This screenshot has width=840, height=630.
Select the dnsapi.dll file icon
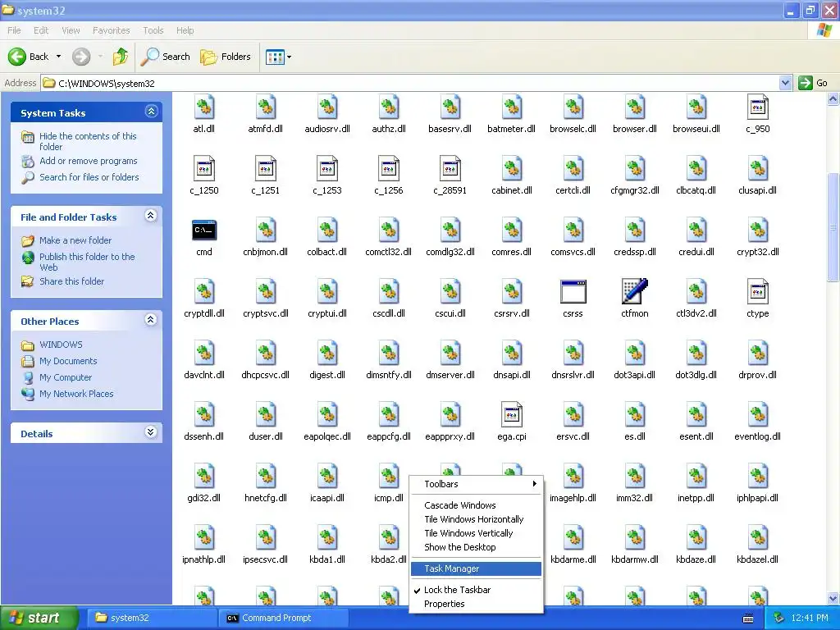pyautogui.click(x=512, y=354)
